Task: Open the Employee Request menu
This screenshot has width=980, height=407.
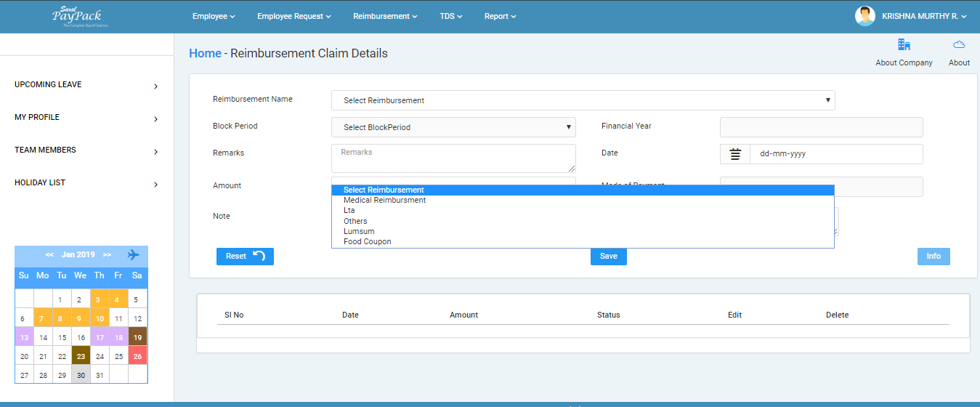Action: [x=293, y=16]
